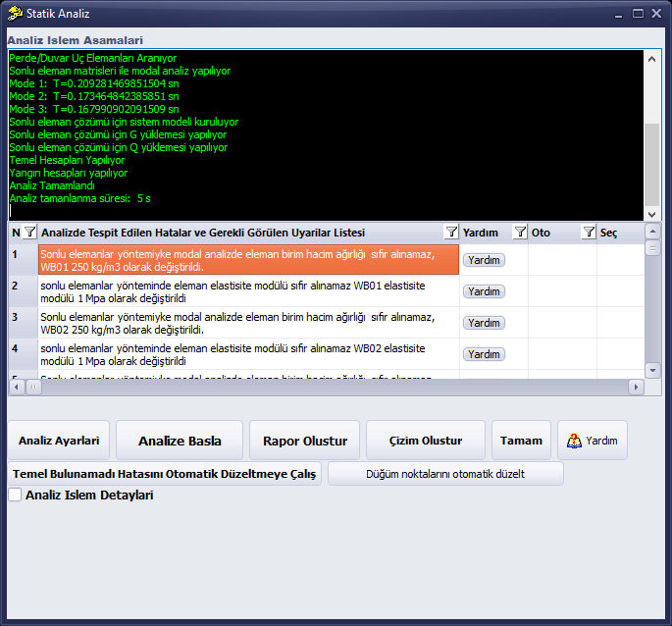Viewport: 672px width, 626px height.
Task: Enable Analiz Islem Detaylari checkbox
Action: 15,495
